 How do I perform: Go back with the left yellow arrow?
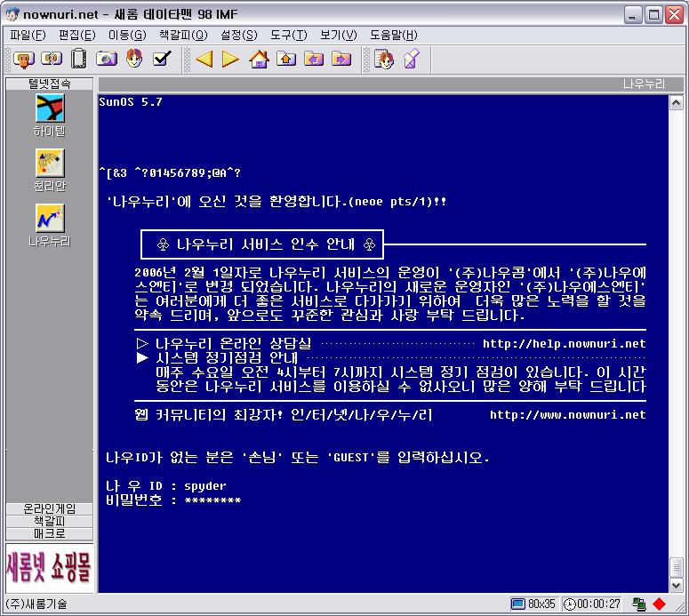[204, 59]
